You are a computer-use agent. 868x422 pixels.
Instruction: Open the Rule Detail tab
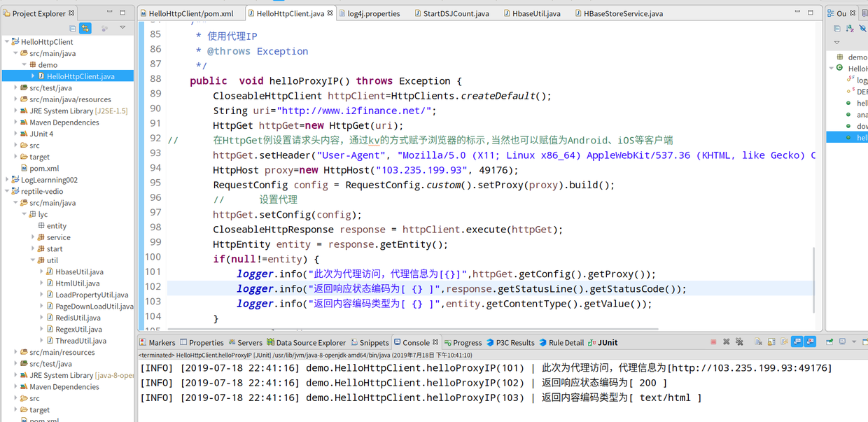[561, 342]
